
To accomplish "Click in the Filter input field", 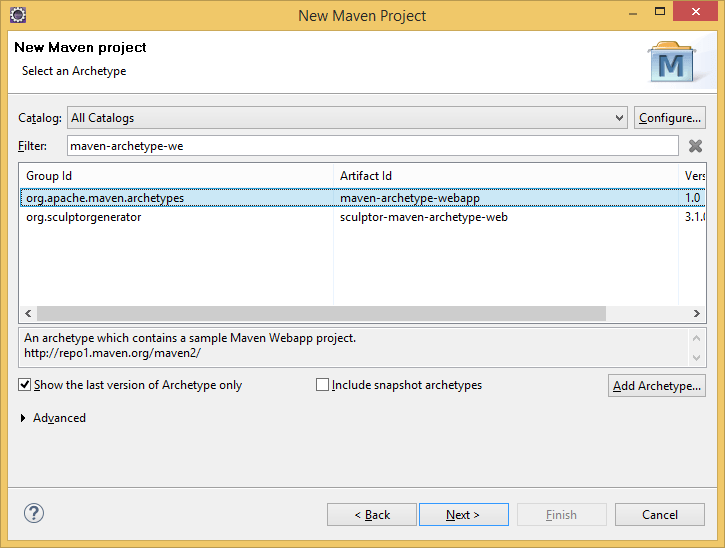I will coord(373,146).
